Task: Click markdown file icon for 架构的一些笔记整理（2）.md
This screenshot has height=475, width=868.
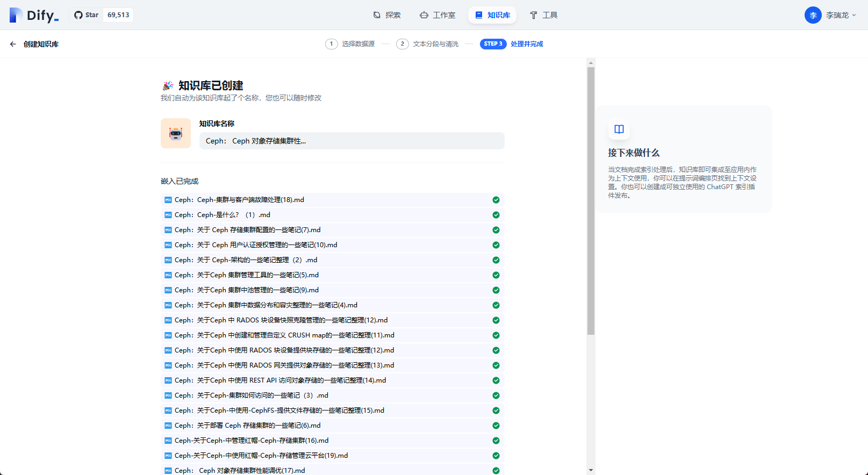Action: tap(168, 260)
